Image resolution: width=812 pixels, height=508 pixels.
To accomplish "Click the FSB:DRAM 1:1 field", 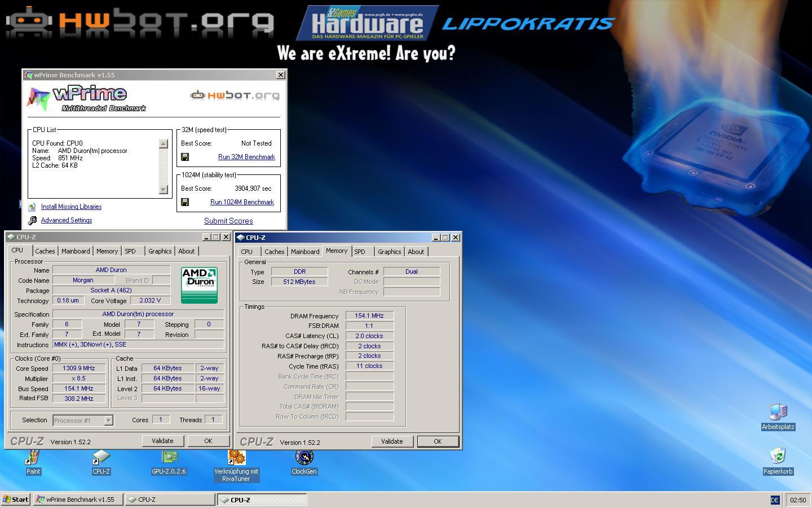I will click(x=369, y=326).
